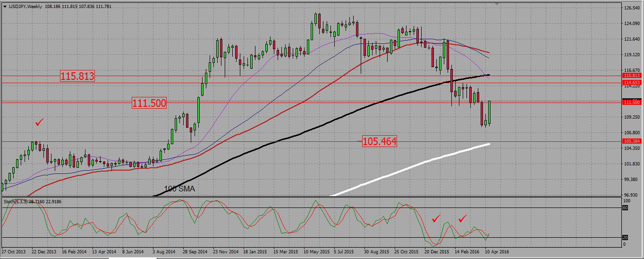644x259 pixels.
Task: Click the 116.670 price axis value
Action: click(632, 70)
